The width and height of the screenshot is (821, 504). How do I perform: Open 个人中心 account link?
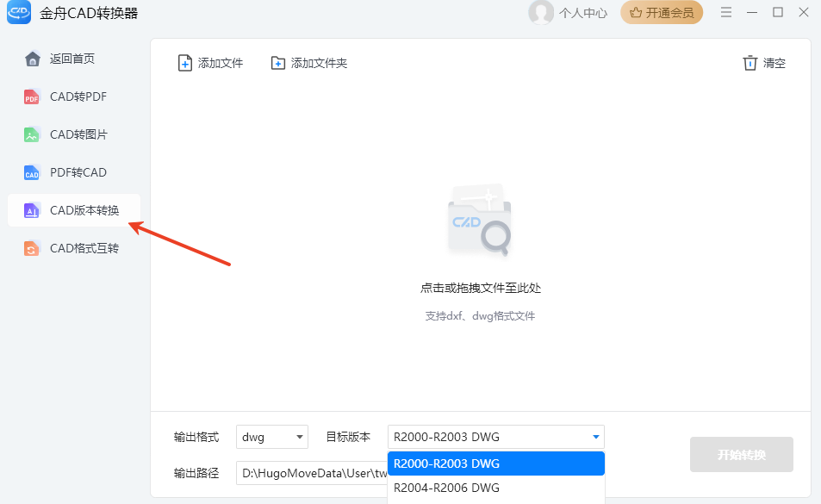(582, 13)
